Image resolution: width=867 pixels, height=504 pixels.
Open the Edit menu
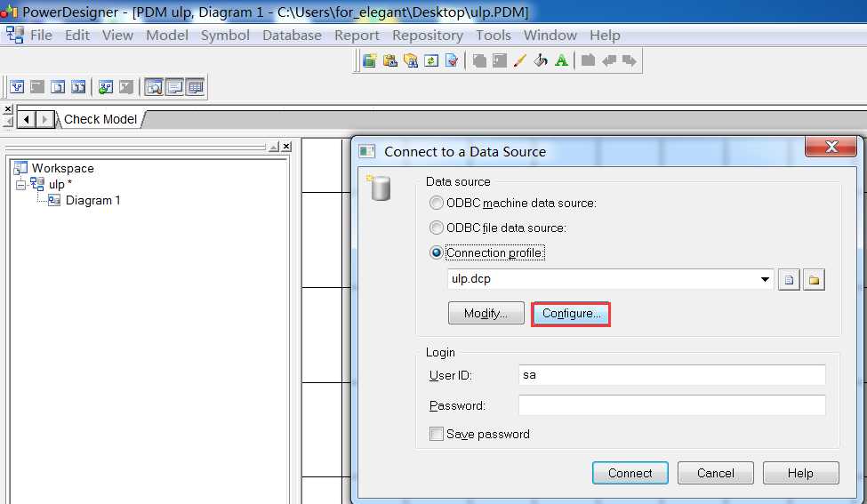coord(77,36)
